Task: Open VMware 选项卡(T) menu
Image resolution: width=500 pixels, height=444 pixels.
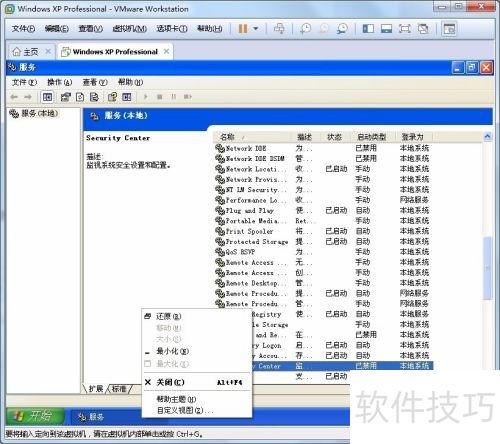Action: [x=172, y=29]
